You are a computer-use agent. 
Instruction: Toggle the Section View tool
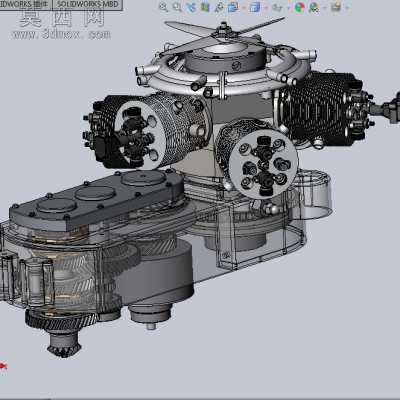click(205, 7)
